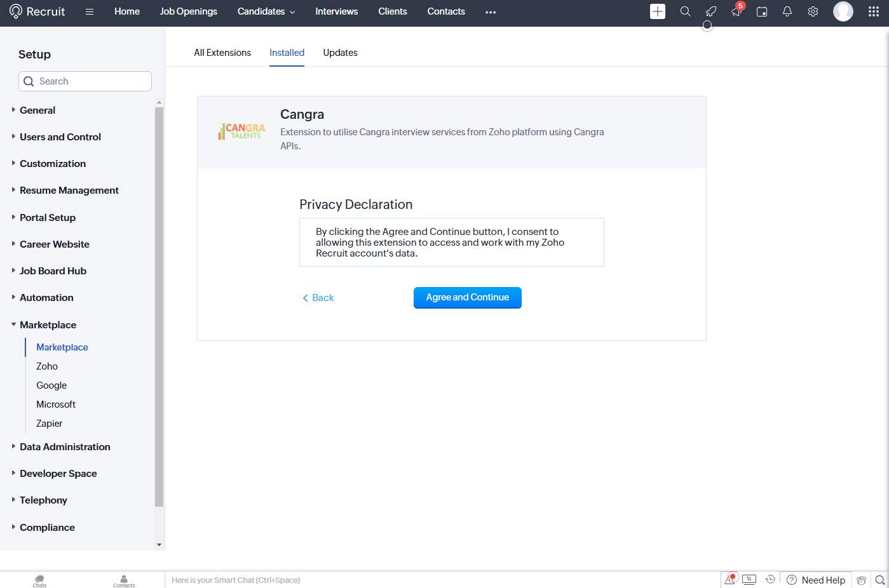Click into the Setup search field

click(x=85, y=81)
